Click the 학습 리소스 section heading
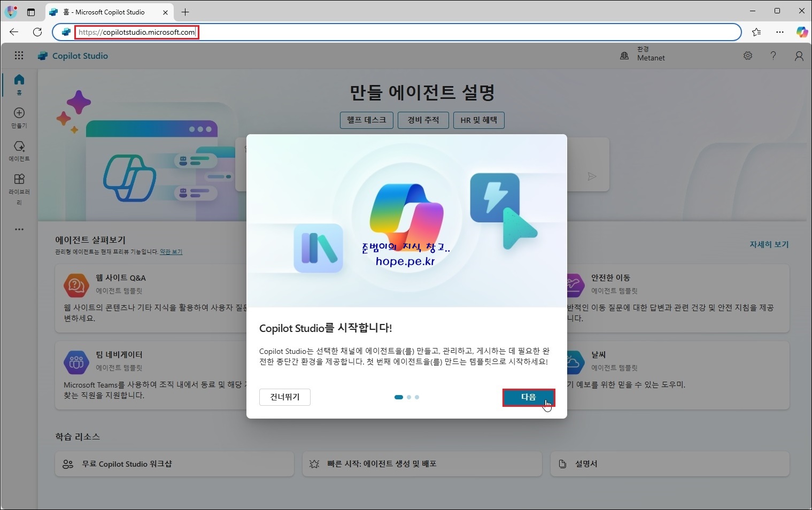 coord(78,437)
